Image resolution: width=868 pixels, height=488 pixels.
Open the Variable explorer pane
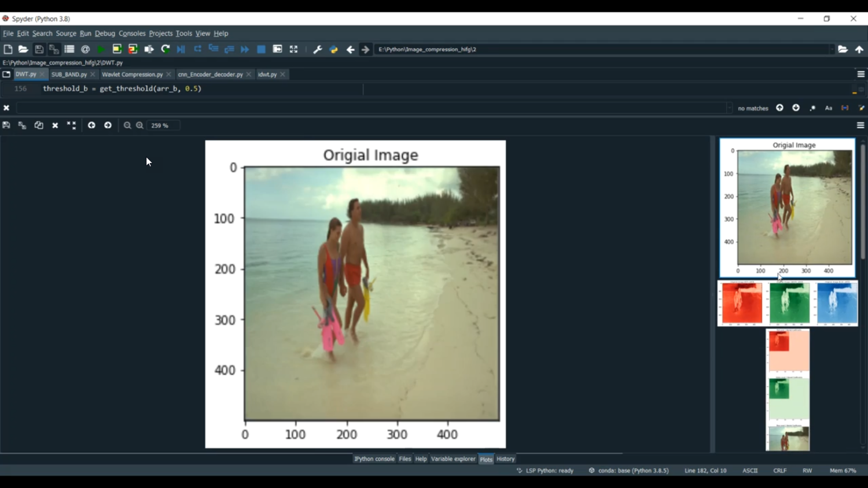point(453,459)
